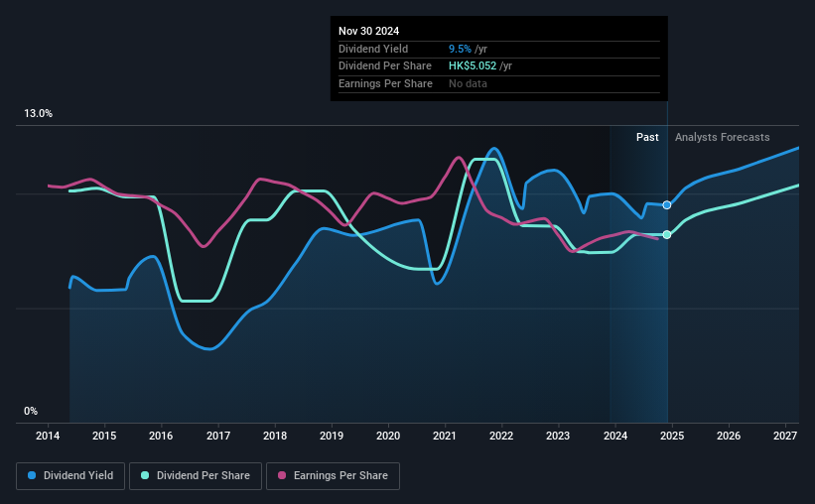Click the 2015 x-axis label
Image resolution: width=815 pixels, height=504 pixels.
tap(104, 436)
